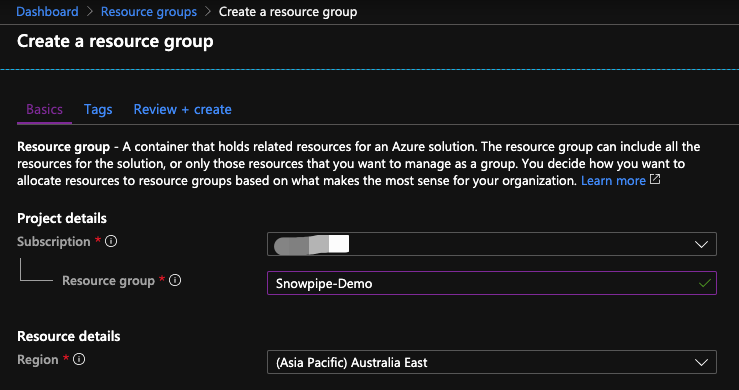739x390 pixels.
Task: Open the Resource group info tooltip icon
Action: [175, 281]
